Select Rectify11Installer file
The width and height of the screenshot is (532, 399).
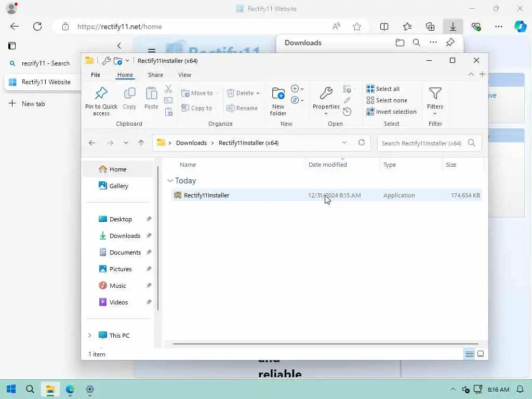click(x=326, y=195)
